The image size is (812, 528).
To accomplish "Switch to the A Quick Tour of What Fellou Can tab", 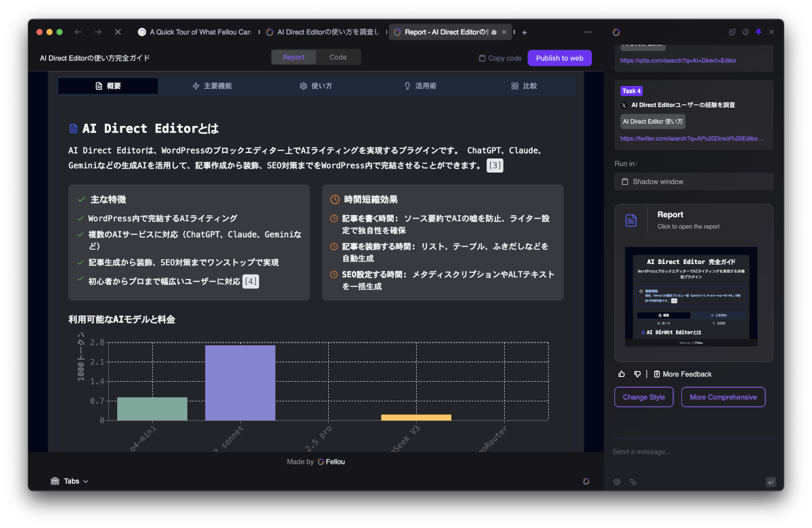I will (194, 32).
